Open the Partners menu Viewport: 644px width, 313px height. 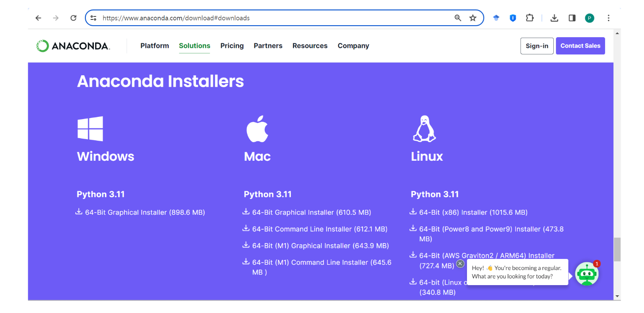[268, 46]
